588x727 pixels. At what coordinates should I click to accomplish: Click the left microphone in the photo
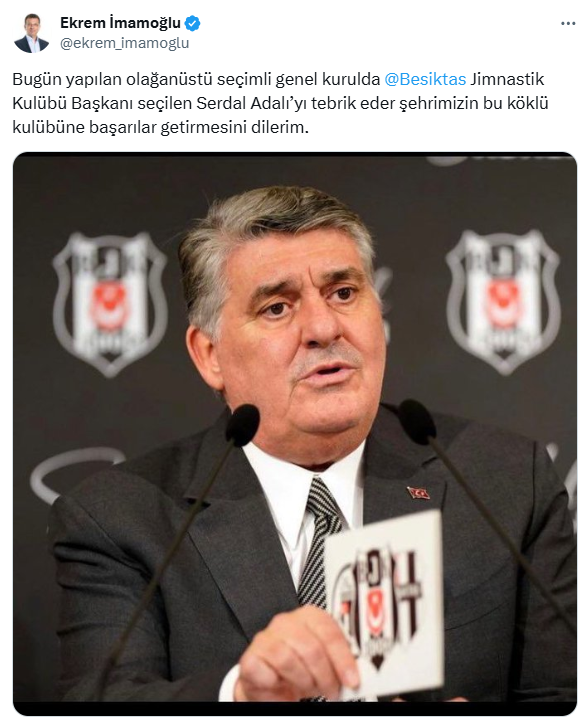[x=242, y=425]
